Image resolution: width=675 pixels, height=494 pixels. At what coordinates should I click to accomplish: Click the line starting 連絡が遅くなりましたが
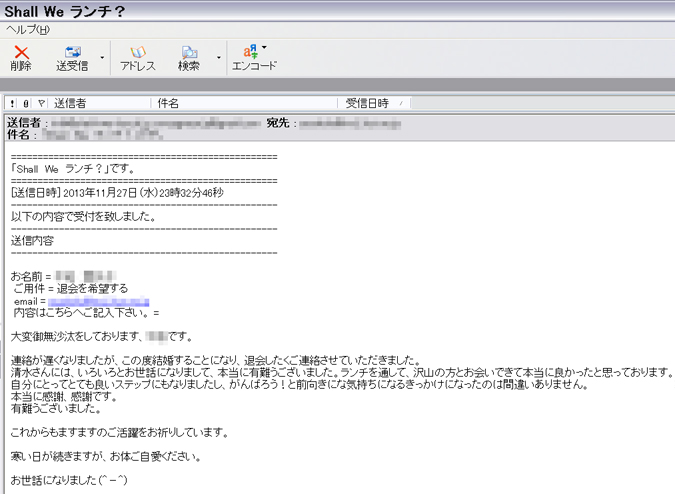216,360
